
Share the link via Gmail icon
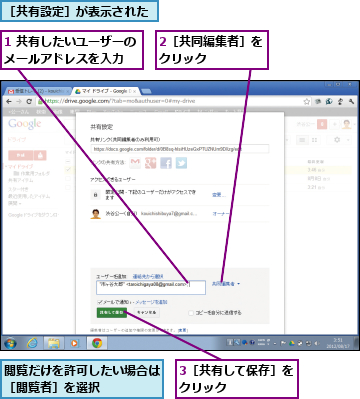[135, 163]
